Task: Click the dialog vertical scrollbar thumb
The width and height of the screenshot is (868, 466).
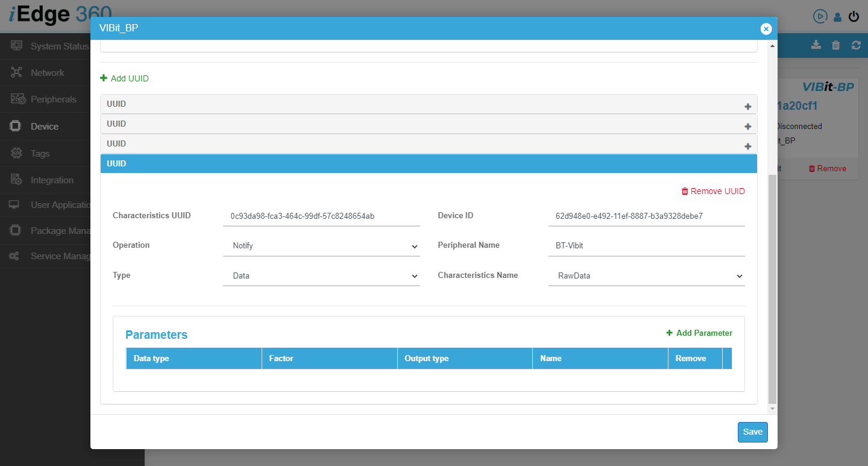Action: click(773, 289)
